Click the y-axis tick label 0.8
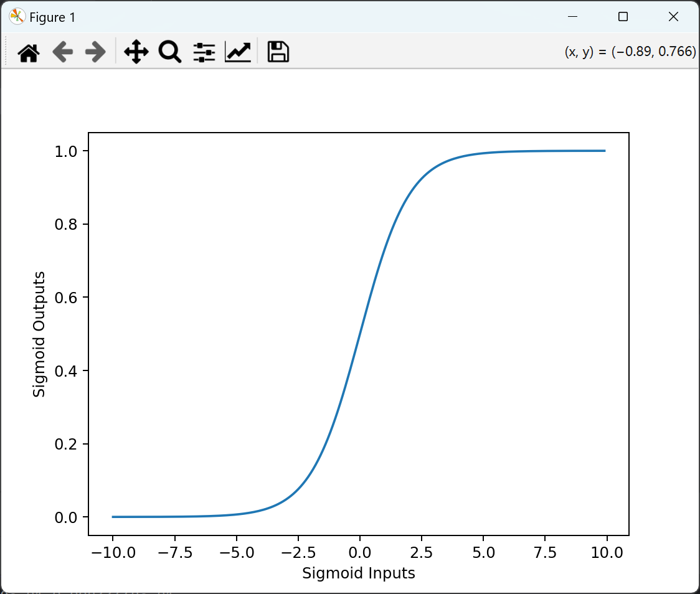 coord(66,225)
